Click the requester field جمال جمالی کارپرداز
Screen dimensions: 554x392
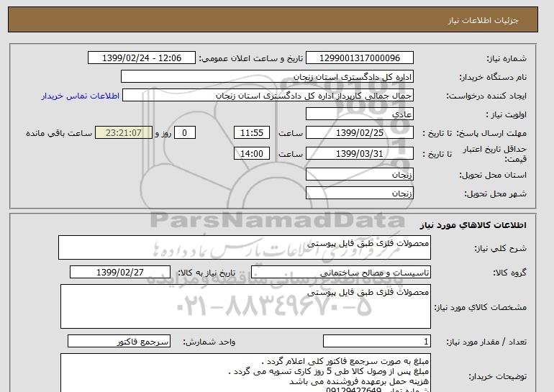[x=268, y=96]
